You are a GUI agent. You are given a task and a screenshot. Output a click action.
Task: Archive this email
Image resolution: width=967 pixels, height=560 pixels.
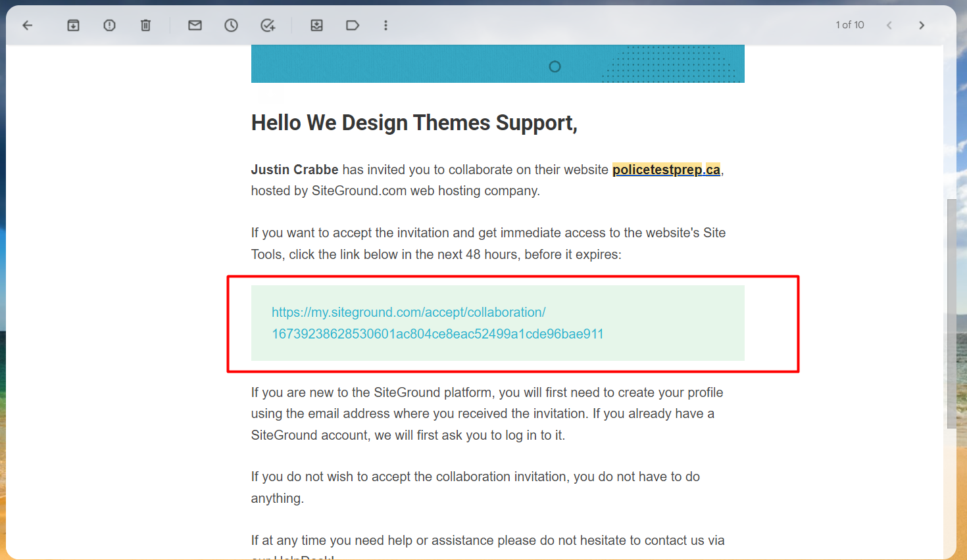point(73,26)
